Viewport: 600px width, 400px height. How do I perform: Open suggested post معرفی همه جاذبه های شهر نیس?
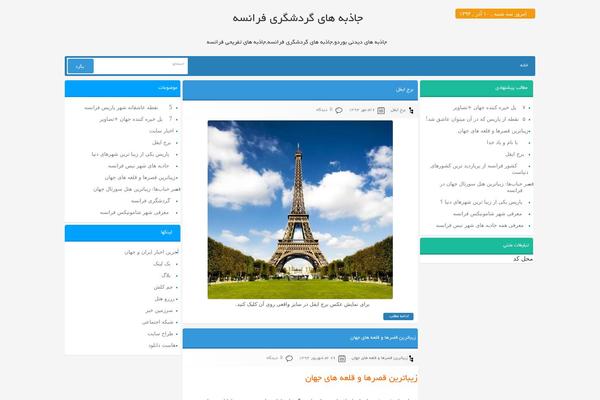pos(479,225)
